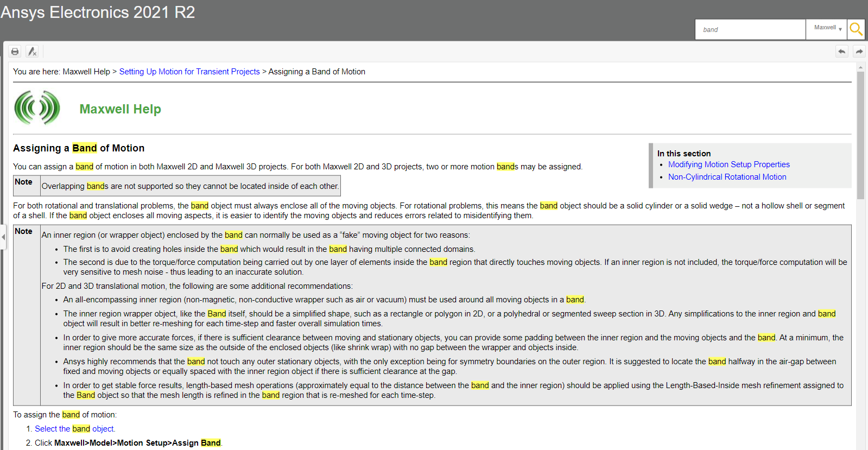This screenshot has width=868, height=450.
Task: Click 'Overlapping bands are not supported' note text
Action: tap(190, 186)
